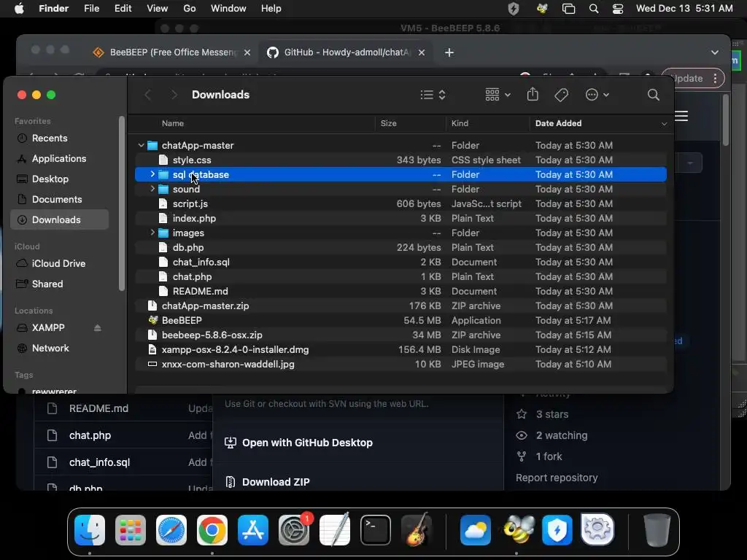This screenshot has height=560, width=747.
Task: Open the App Store dock icon
Action: [253, 530]
